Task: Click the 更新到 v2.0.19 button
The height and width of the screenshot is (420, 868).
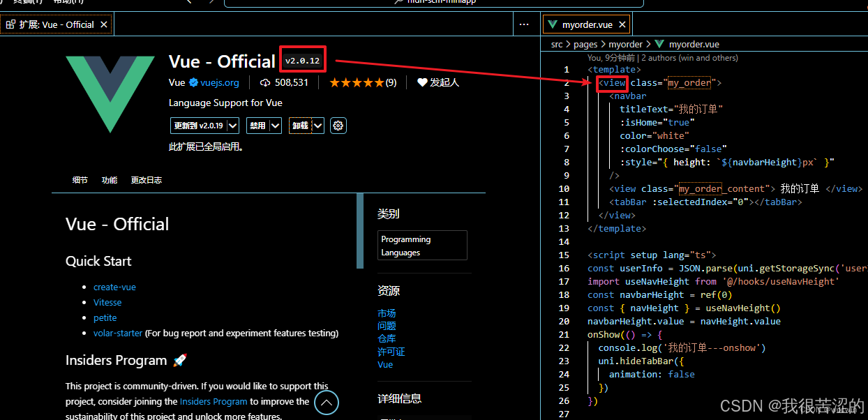Action: [x=198, y=126]
